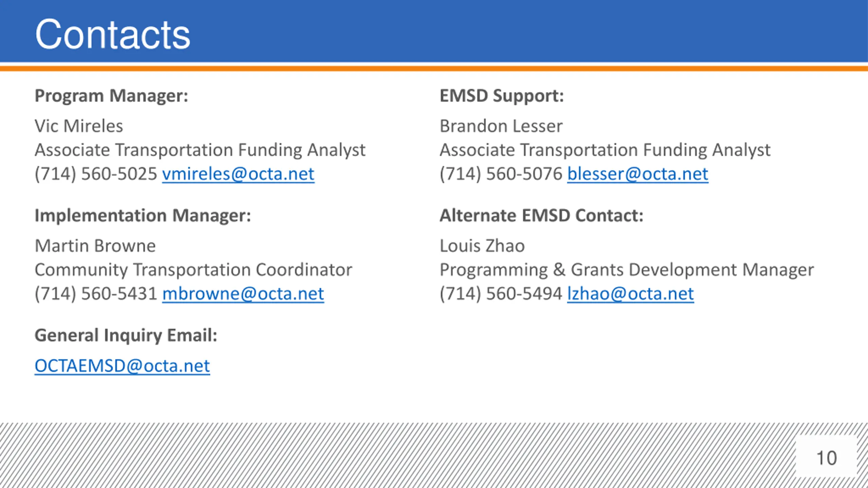
Task: Select the Contacts slide title
Action: tap(113, 35)
